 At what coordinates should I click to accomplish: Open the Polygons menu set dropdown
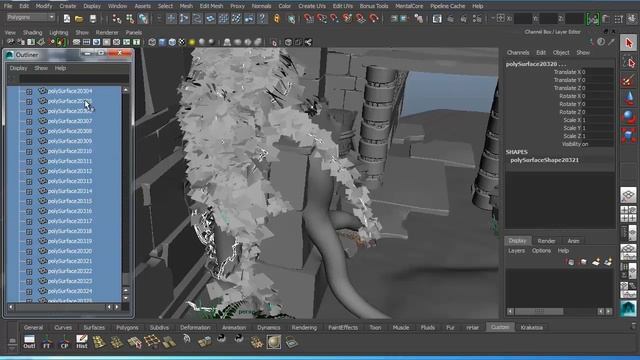[31, 18]
